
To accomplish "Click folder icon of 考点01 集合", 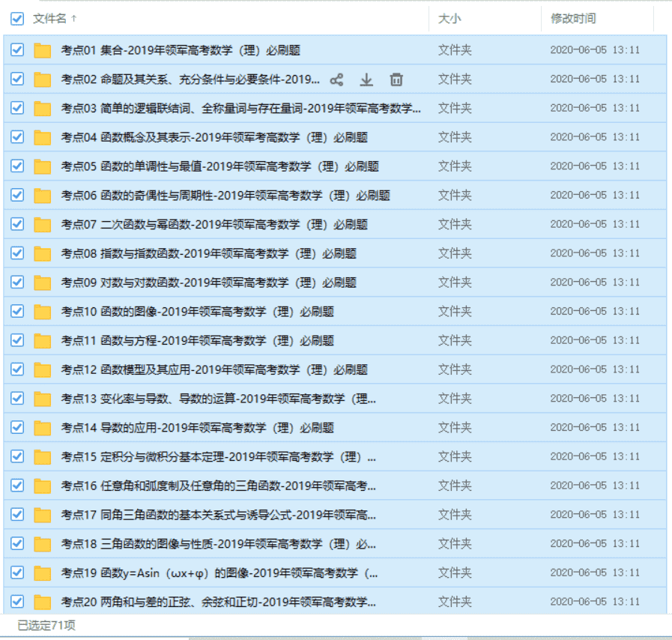I will click(x=42, y=51).
